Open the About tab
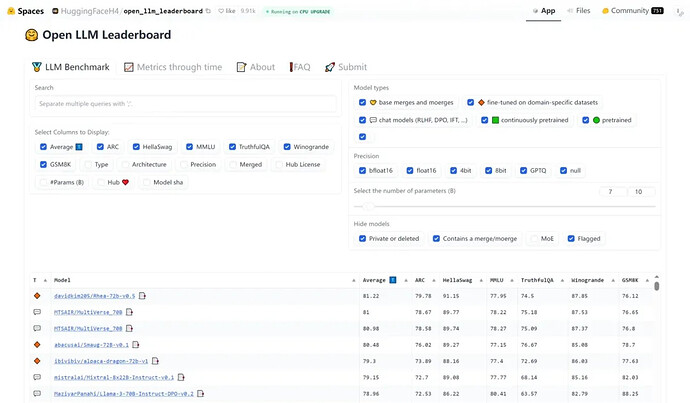The width and height of the screenshot is (690, 403). (256, 67)
